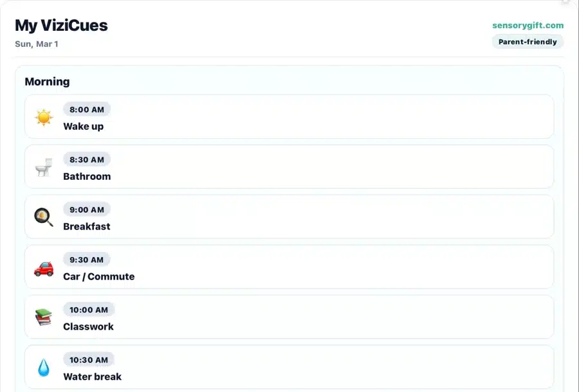The image size is (579, 392).
Task: Expand the Morning section header
Action: pos(47,82)
